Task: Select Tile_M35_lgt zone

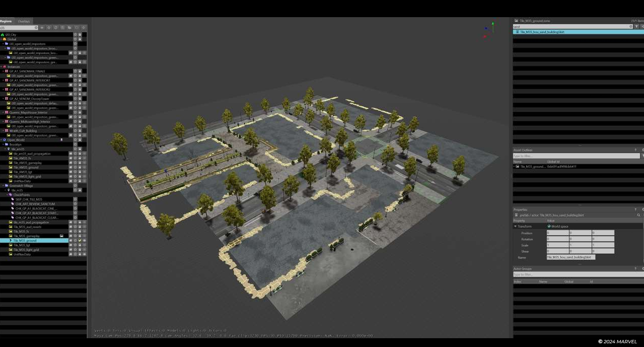Action: [x=22, y=245]
